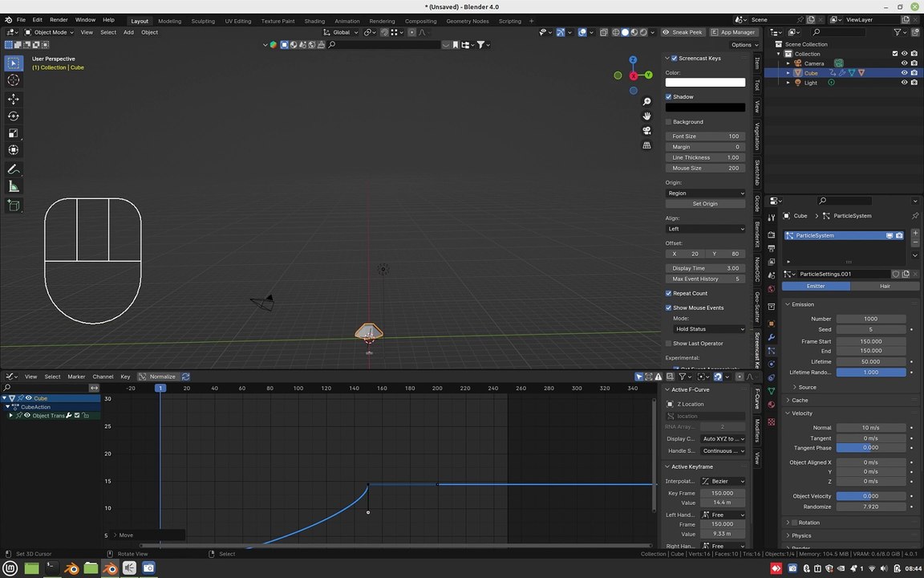Pick the Add Cube tool
Viewport: 924px width, 578px height.
(x=13, y=206)
